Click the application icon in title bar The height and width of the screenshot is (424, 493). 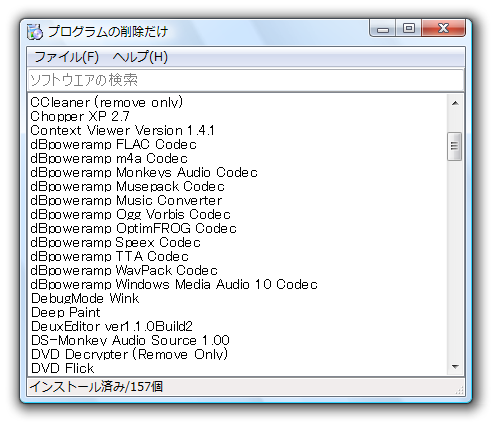click(x=35, y=32)
